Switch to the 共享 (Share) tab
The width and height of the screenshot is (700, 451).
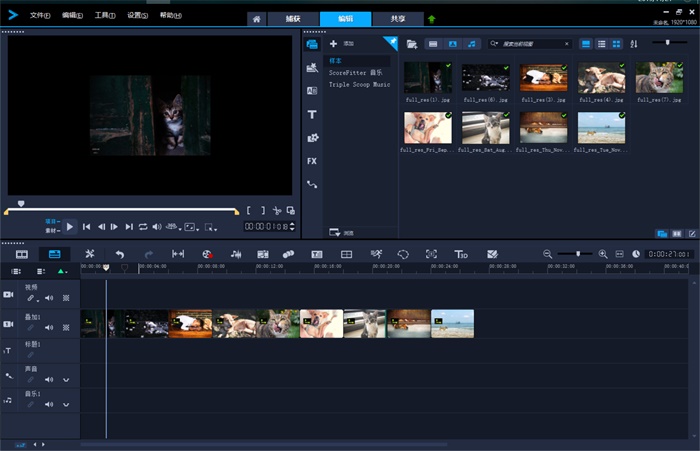[398, 19]
